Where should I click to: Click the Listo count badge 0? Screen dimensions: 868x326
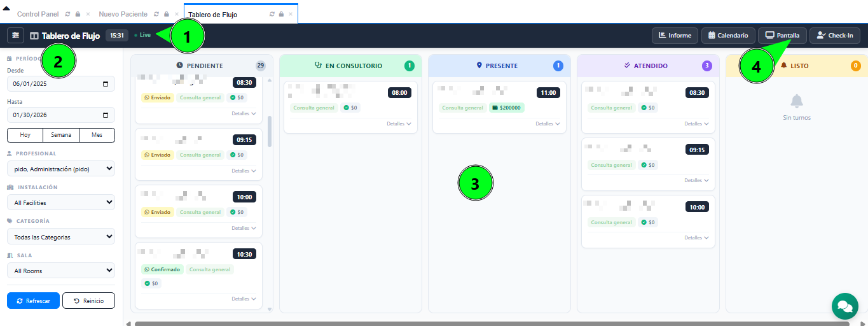[856, 66]
